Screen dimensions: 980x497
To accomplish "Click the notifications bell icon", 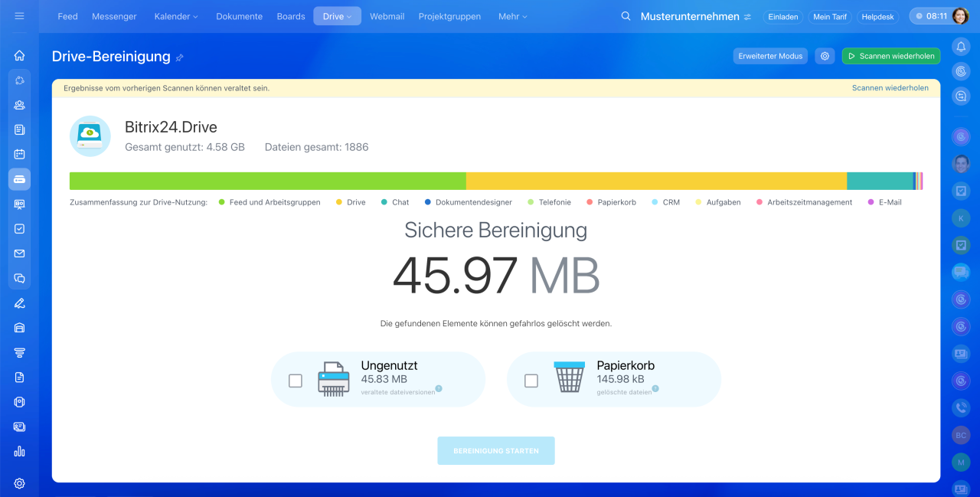I will point(961,47).
